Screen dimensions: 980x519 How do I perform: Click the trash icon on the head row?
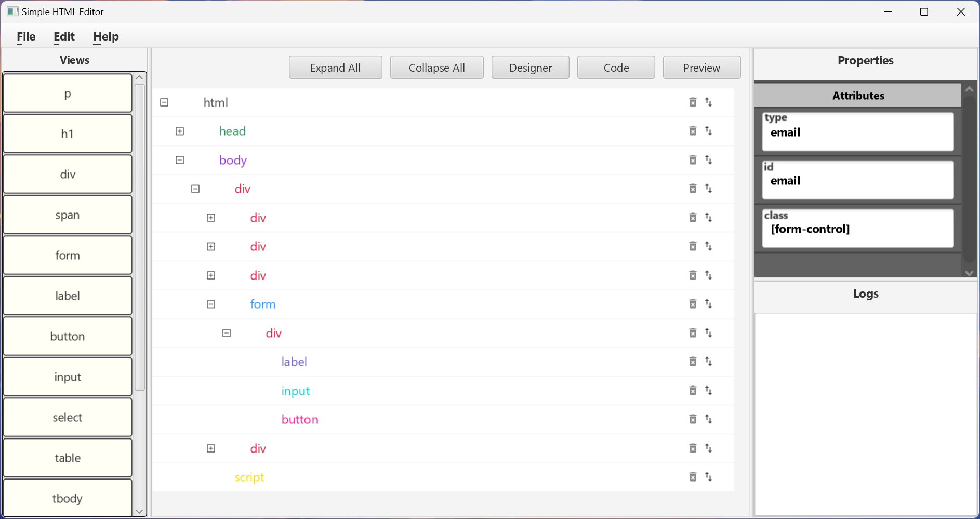[x=693, y=131]
